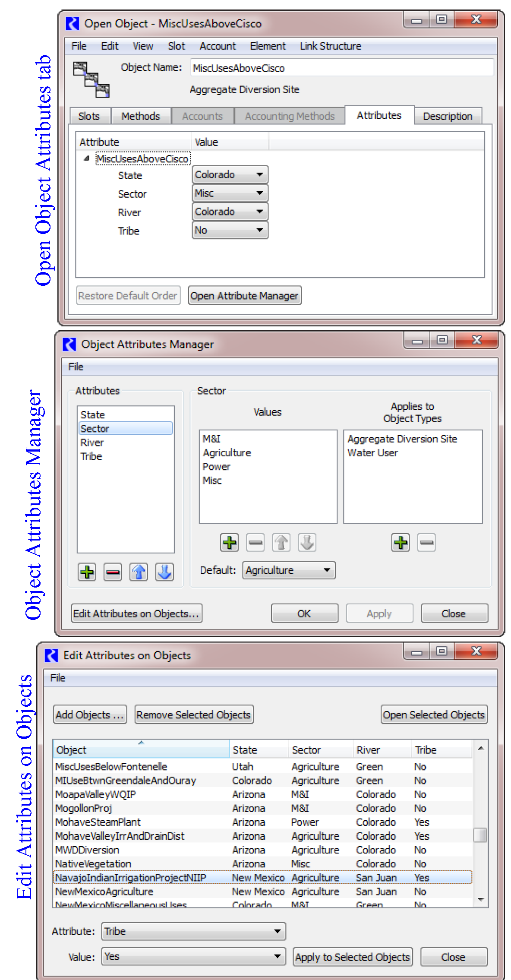Screen dimensions: 511x980
Task: Open the Link Structure menu
Action: tap(331, 46)
